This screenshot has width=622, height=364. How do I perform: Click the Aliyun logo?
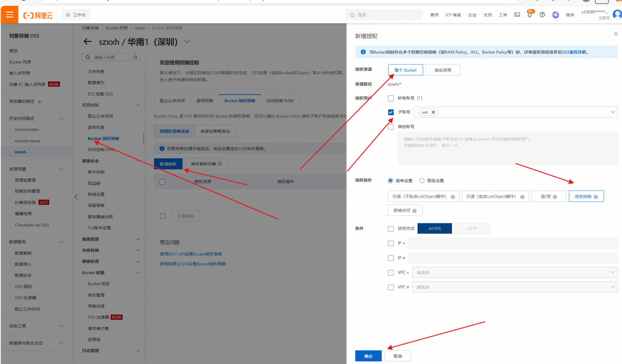tap(38, 15)
